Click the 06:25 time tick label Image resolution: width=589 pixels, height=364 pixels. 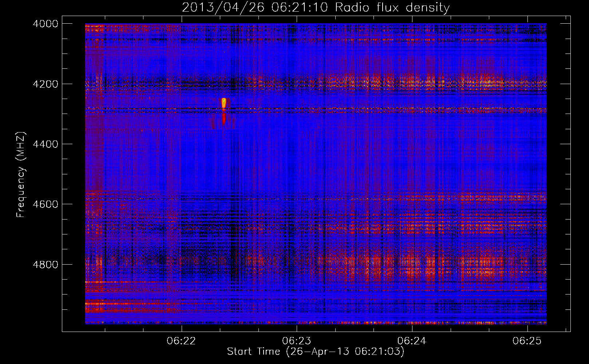[527, 341]
